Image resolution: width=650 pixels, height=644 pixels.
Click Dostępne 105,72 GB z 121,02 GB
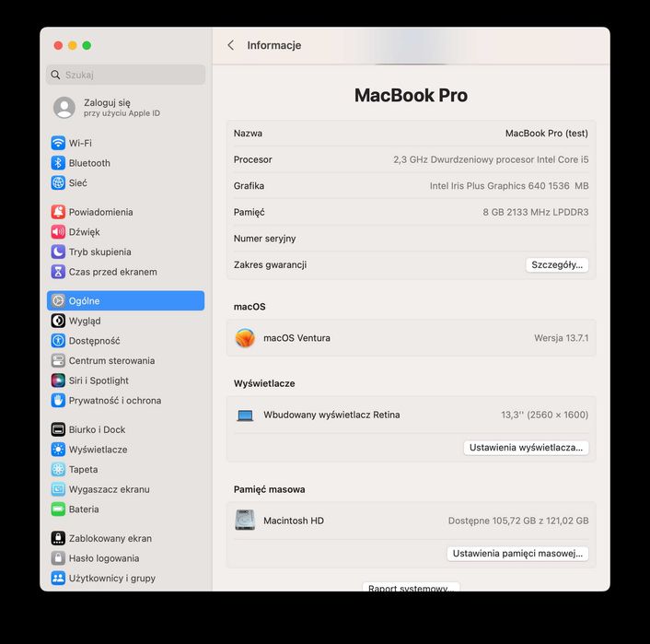click(x=518, y=521)
